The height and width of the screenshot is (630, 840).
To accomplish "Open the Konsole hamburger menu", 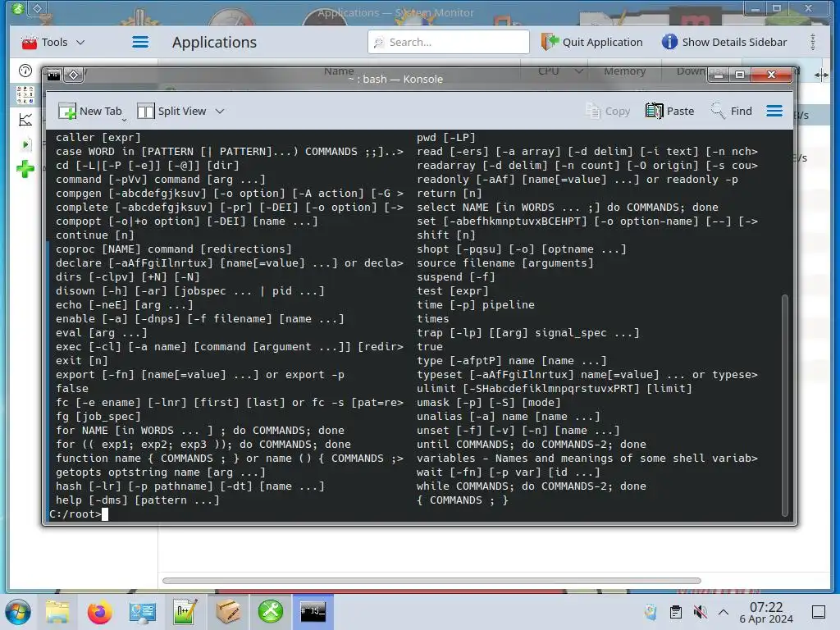I will [774, 111].
